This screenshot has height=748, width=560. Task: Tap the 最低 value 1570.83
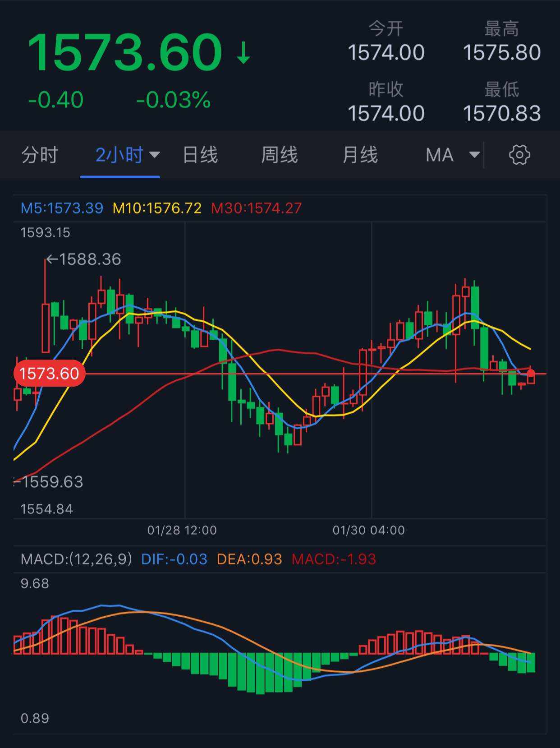(502, 113)
